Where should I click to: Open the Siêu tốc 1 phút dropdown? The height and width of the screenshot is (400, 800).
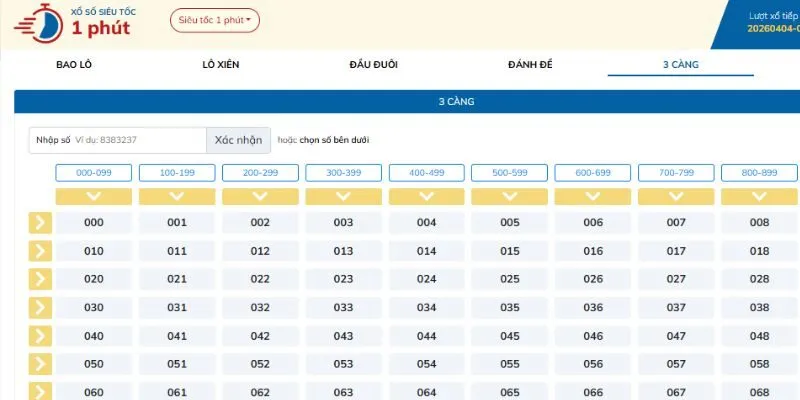click(x=215, y=20)
